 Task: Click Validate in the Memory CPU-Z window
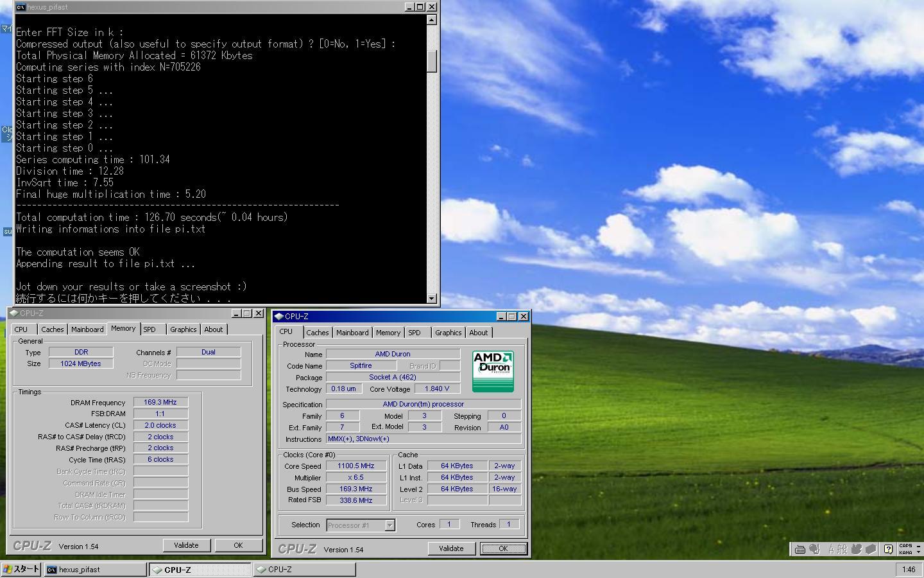[186, 545]
